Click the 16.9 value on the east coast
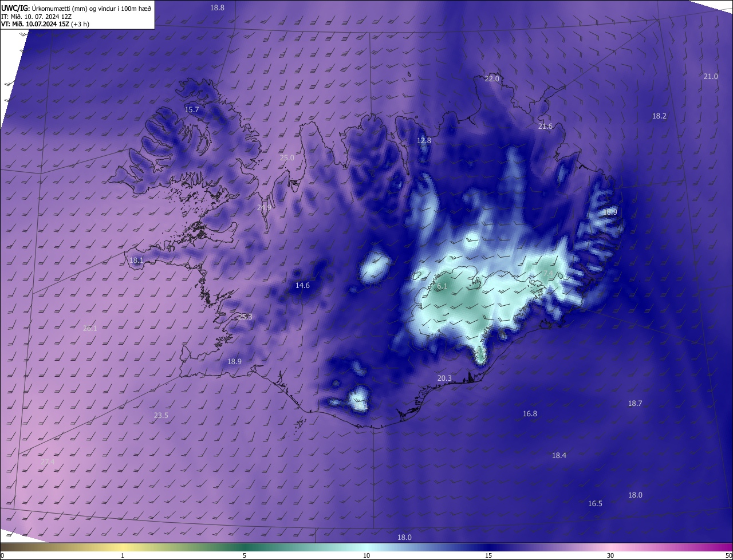The width and height of the screenshot is (733, 560). (610, 212)
